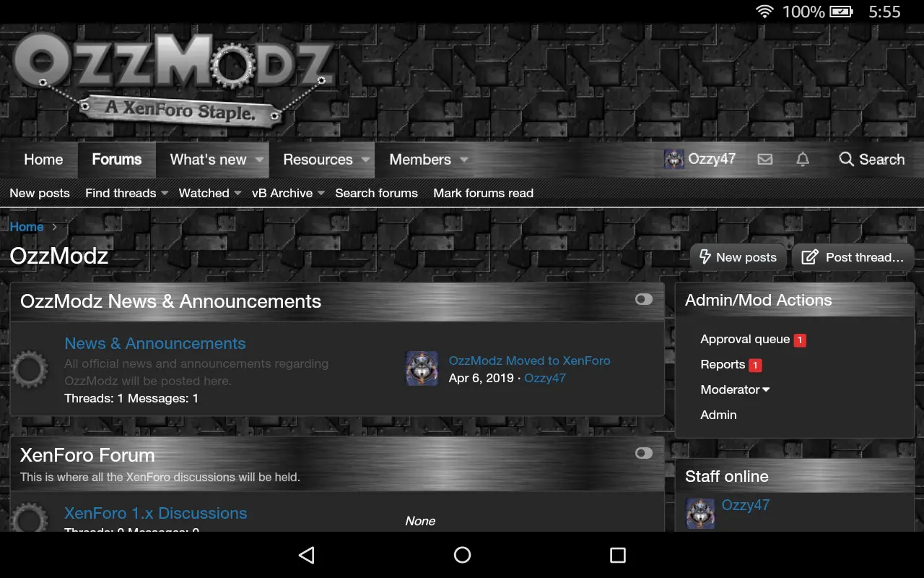Screen dimensions: 924x578
Task: Open the conversations envelope icon
Action: click(x=765, y=160)
